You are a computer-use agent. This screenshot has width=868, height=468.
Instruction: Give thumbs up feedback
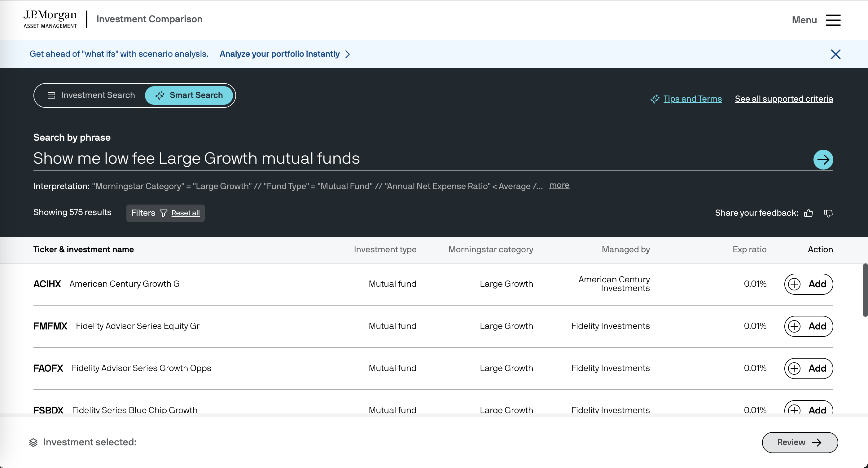pos(808,213)
